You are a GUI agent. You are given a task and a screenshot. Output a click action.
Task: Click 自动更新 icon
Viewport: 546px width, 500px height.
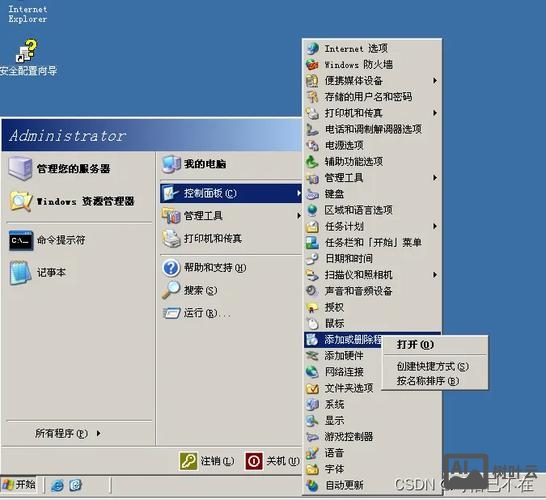coord(312,485)
